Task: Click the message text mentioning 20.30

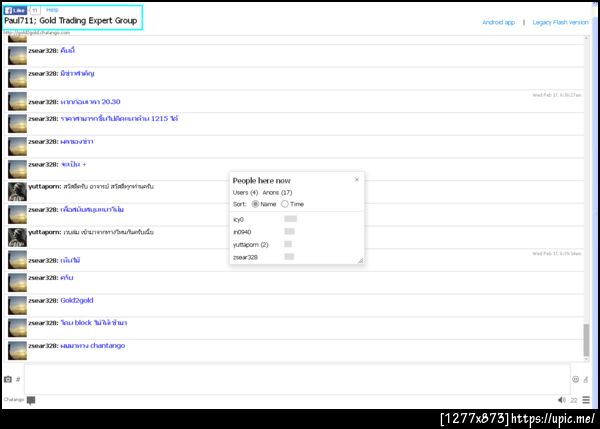Action: click(90, 102)
